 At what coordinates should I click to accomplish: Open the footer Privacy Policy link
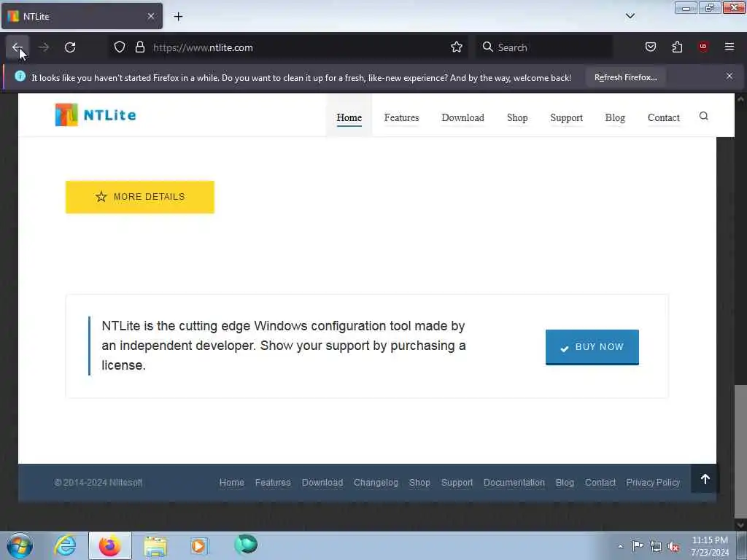point(653,483)
